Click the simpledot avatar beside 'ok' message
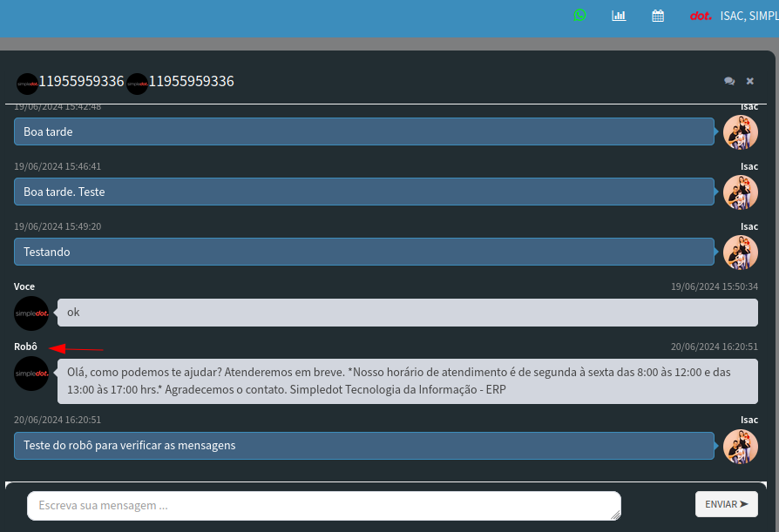The width and height of the screenshot is (779, 532). [x=31, y=313]
